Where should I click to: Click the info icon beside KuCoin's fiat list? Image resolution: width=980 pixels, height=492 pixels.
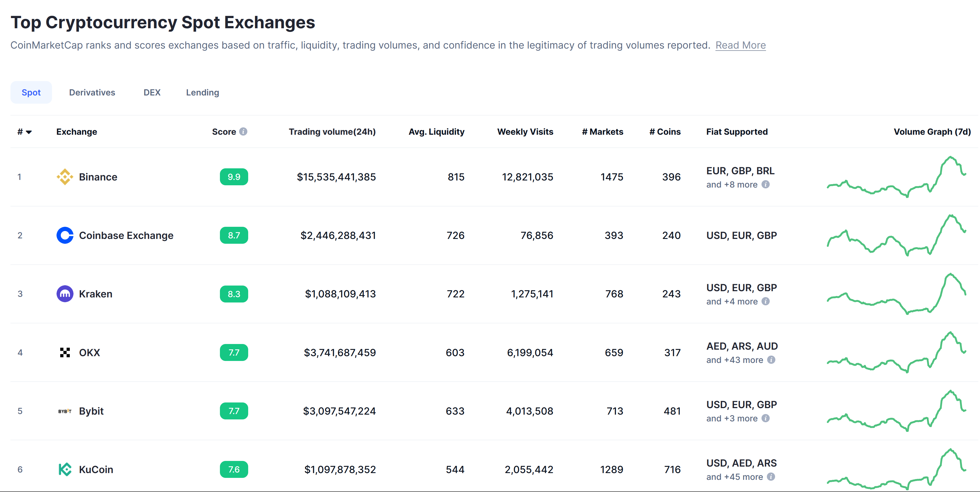tap(771, 476)
